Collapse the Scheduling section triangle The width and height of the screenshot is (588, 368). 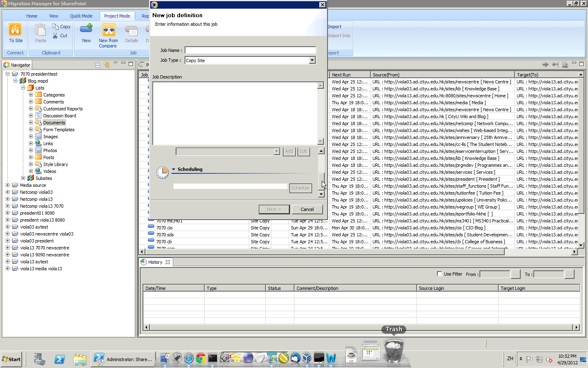174,169
